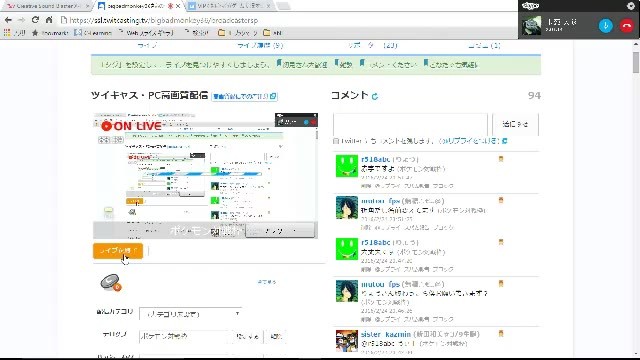Open the live category dropdown

[190, 313]
